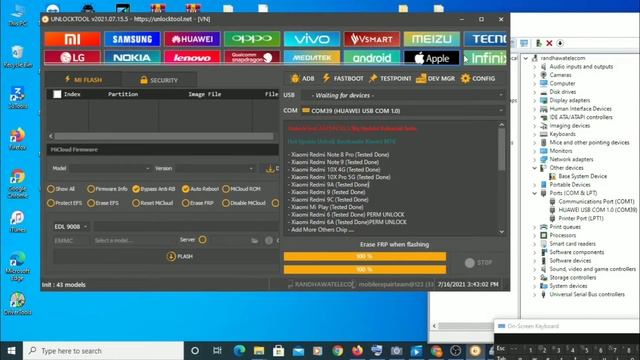Click the upper orange progress bar
This screenshot has width=640, height=360.
point(365,256)
